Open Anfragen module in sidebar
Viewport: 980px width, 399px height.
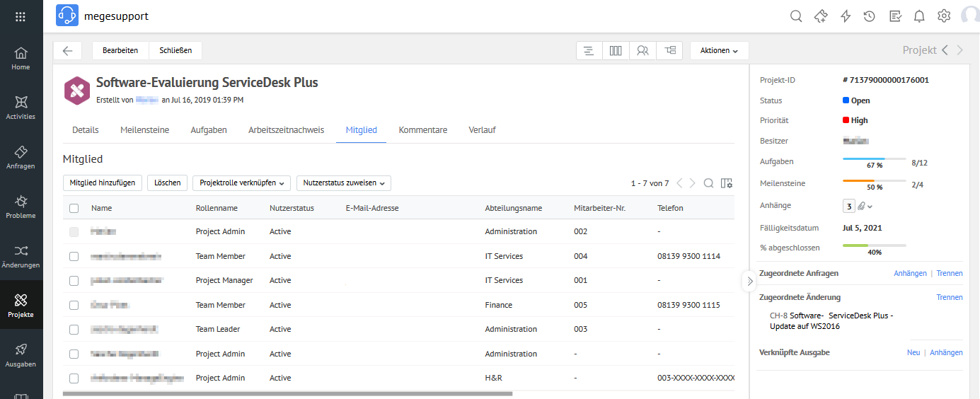pyautogui.click(x=21, y=158)
